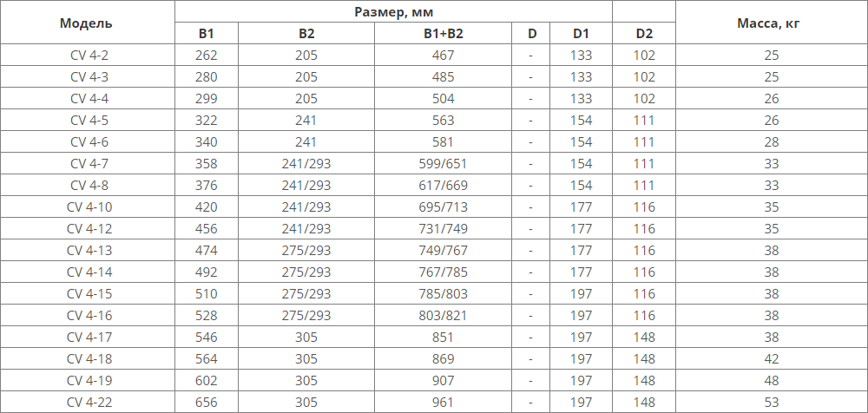Viewport: 868px width, 413px height.
Task: Select the D2 column header
Action: 643,34
